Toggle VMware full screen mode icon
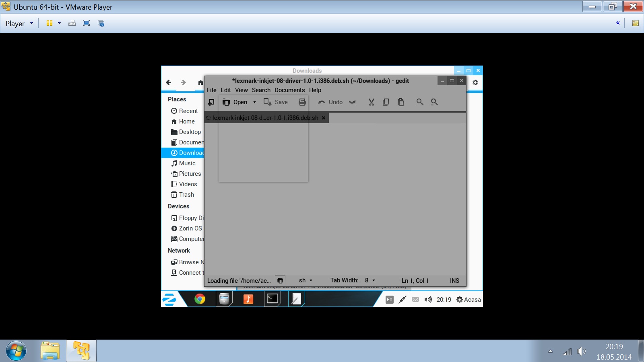 (86, 23)
